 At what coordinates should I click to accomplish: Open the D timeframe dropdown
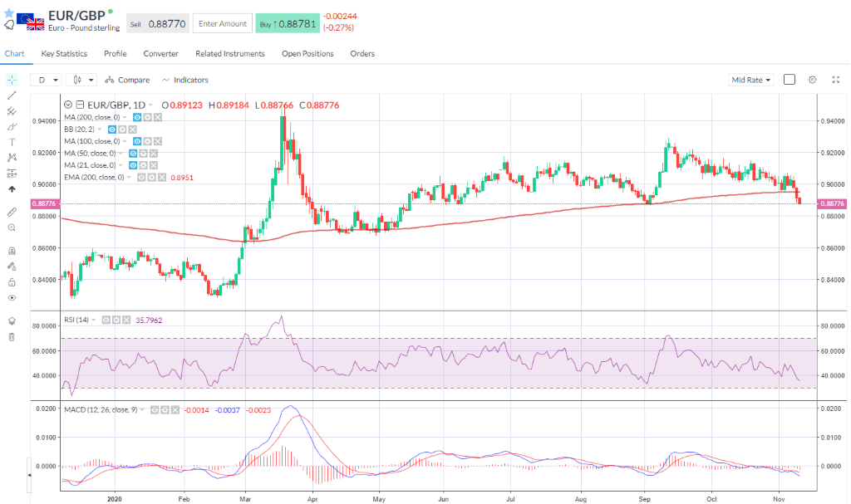coord(46,80)
